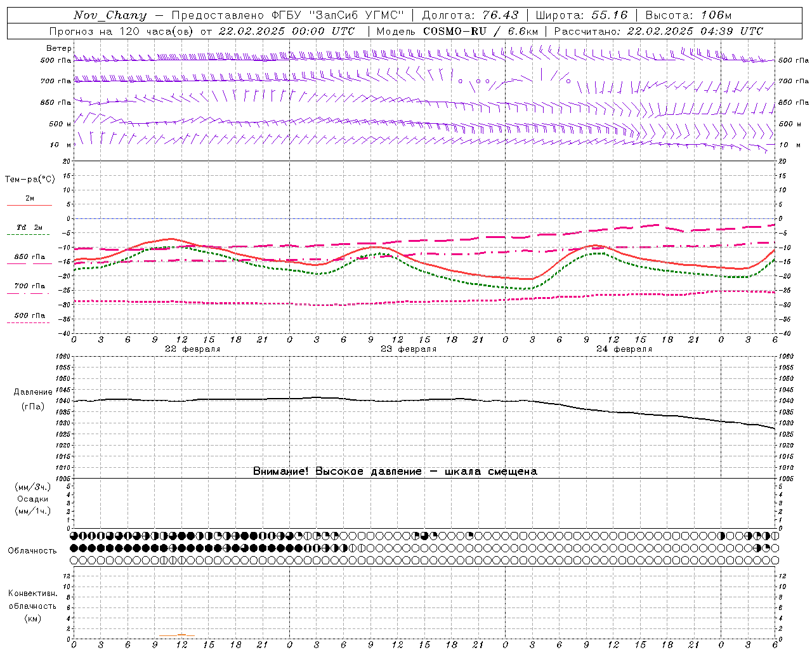Click the '(гПа)' unit under Давление
The height and width of the screenshot is (650, 812).
coord(32,407)
